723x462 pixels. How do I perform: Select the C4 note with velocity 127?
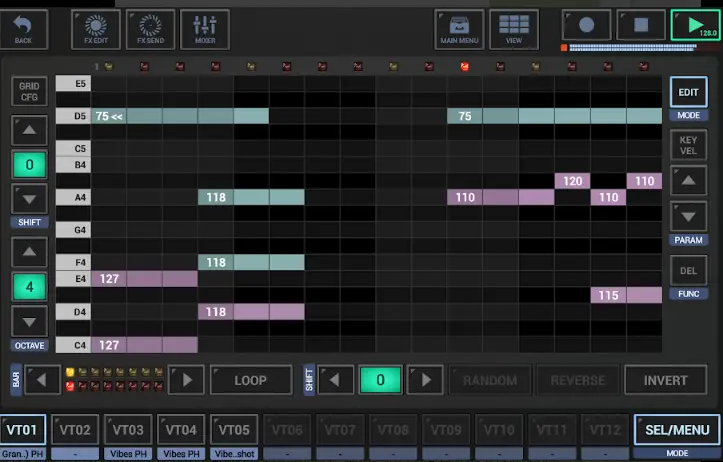click(144, 345)
